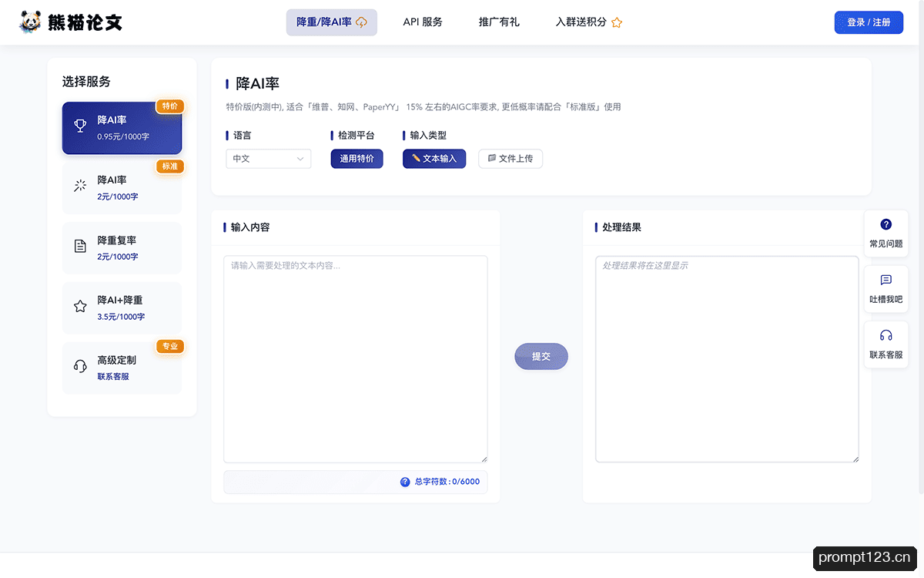
Task: Open the 降重/降AI率 nav tab
Action: point(332,22)
